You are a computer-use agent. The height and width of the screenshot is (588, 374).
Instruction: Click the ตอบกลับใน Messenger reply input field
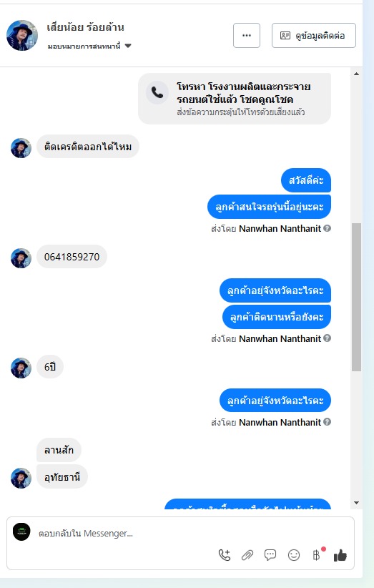tap(181, 533)
